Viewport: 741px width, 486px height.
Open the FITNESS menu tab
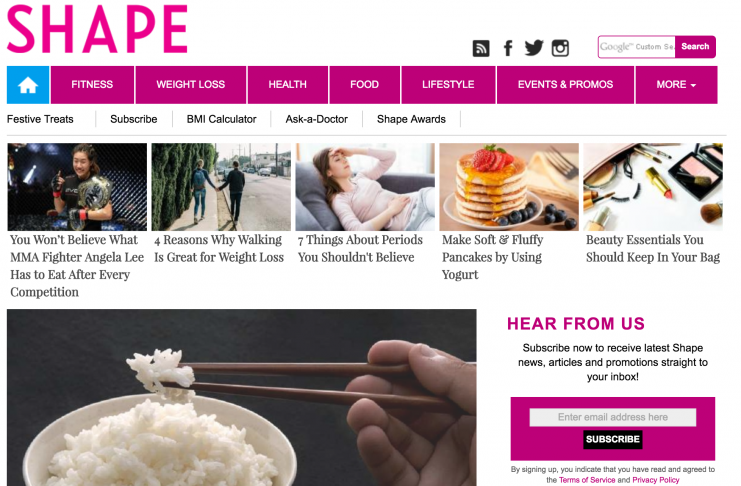(92, 85)
